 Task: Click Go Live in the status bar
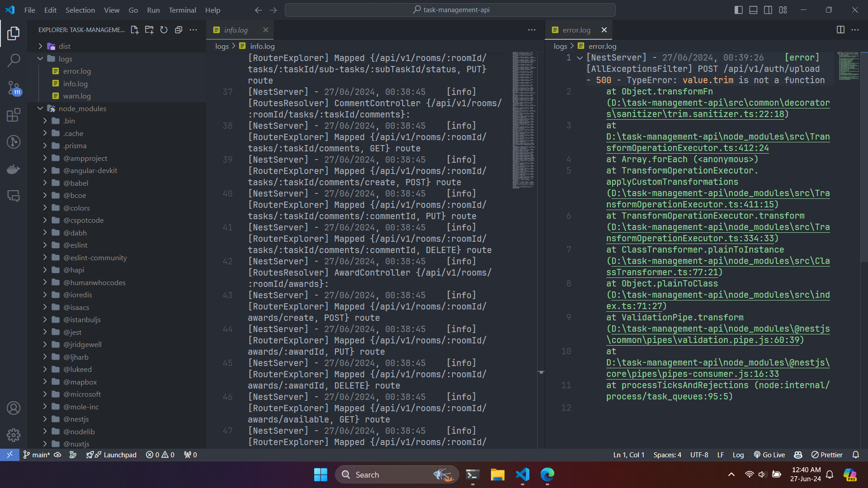point(769,455)
